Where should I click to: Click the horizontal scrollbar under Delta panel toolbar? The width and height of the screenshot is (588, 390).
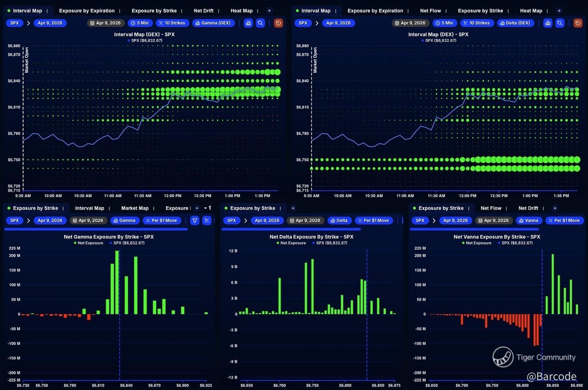tap(291, 229)
